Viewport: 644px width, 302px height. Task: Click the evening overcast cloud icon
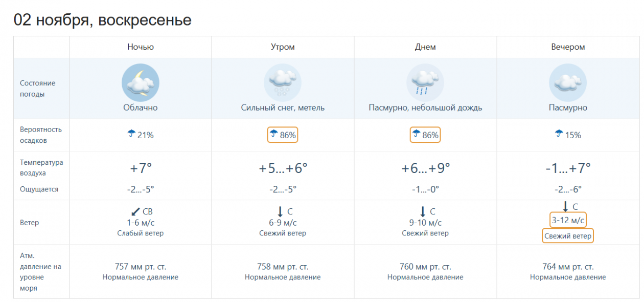pyautogui.click(x=568, y=82)
